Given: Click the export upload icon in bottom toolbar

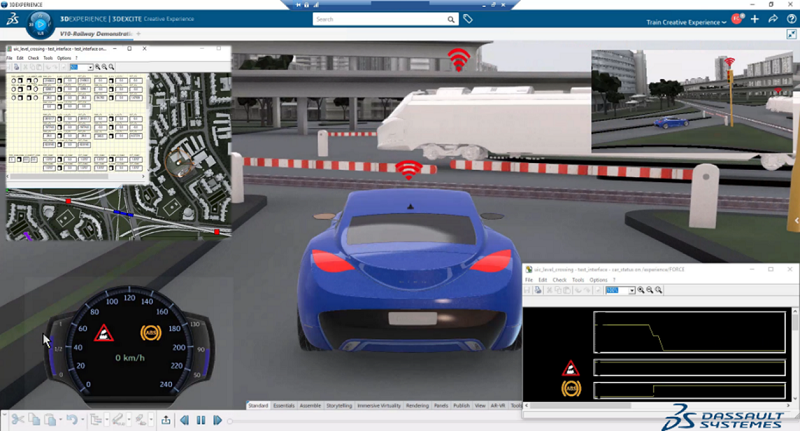Looking at the screenshot, I should [x=166, y=420].
